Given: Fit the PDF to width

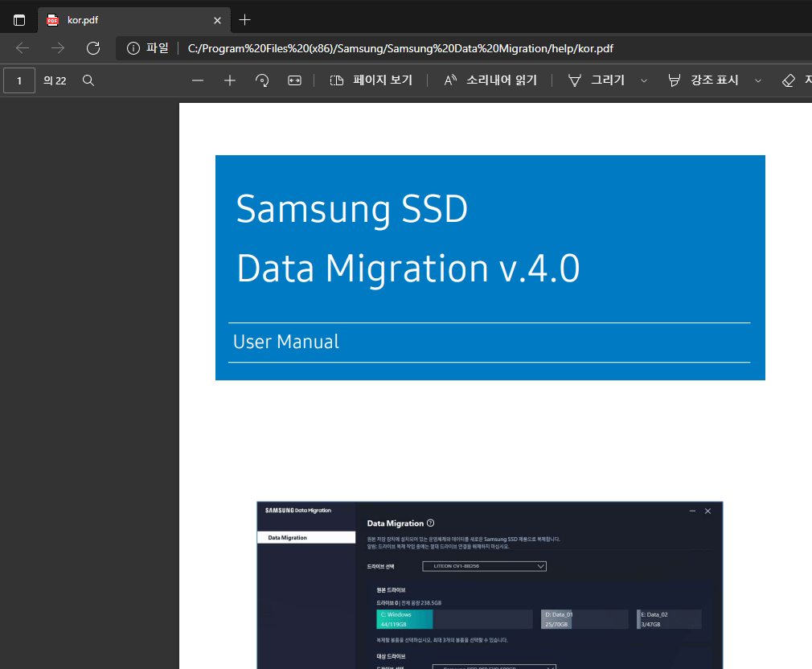Looking at the screenshot, I should 295,80.
